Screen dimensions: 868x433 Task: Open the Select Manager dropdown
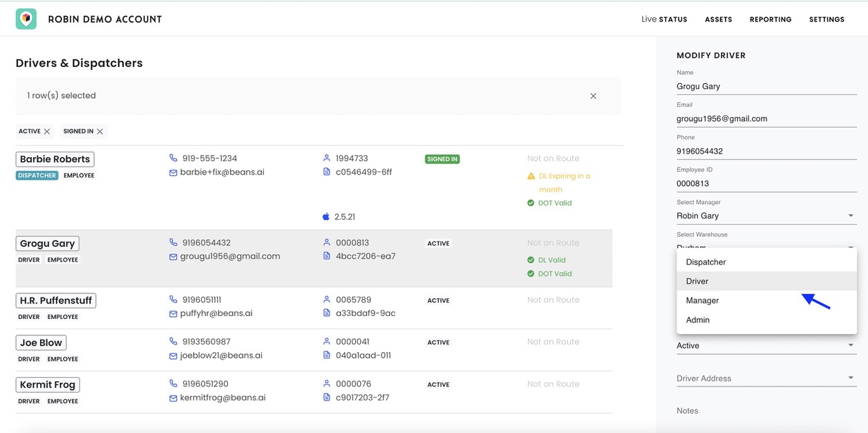coord(766,216)
